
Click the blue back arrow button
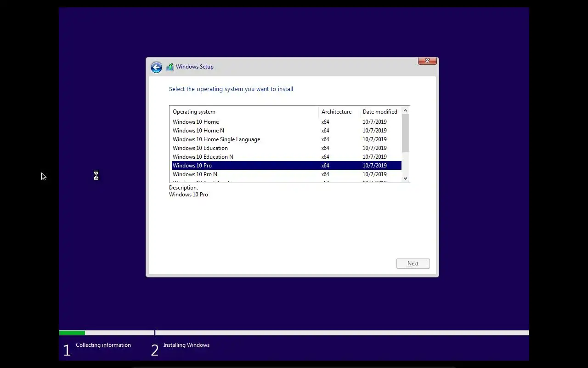[x=156, y=67]
